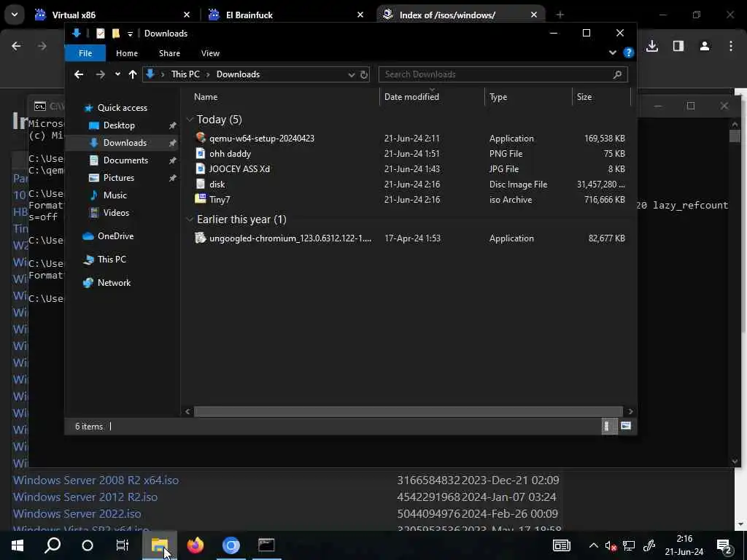Open browser tab search dropdown
The image size is (747, 560).
(15, 15)
